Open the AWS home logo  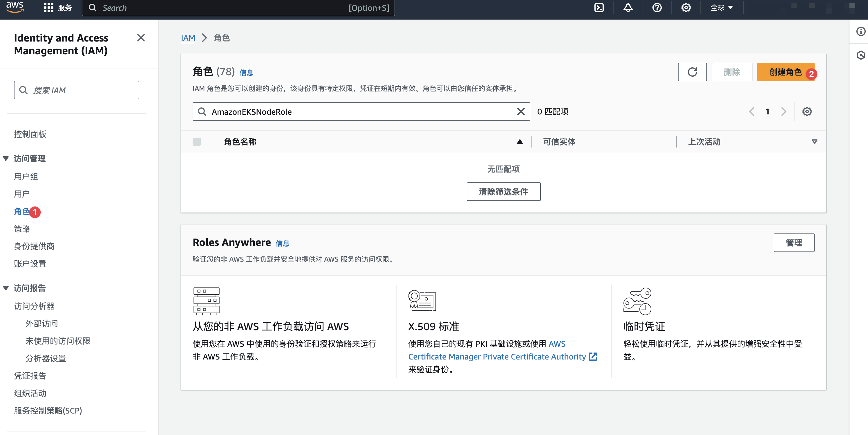pos(15,8)
